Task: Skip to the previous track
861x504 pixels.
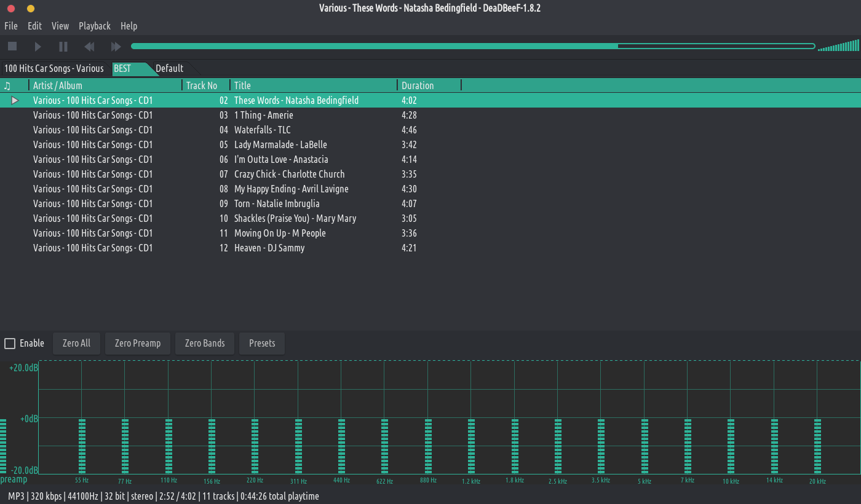Action: click(89, 46)
